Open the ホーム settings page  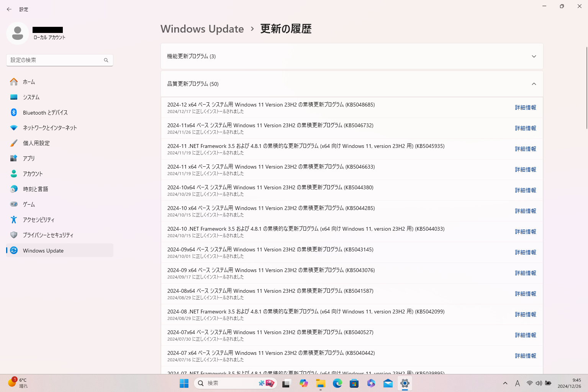coord(29,82)
